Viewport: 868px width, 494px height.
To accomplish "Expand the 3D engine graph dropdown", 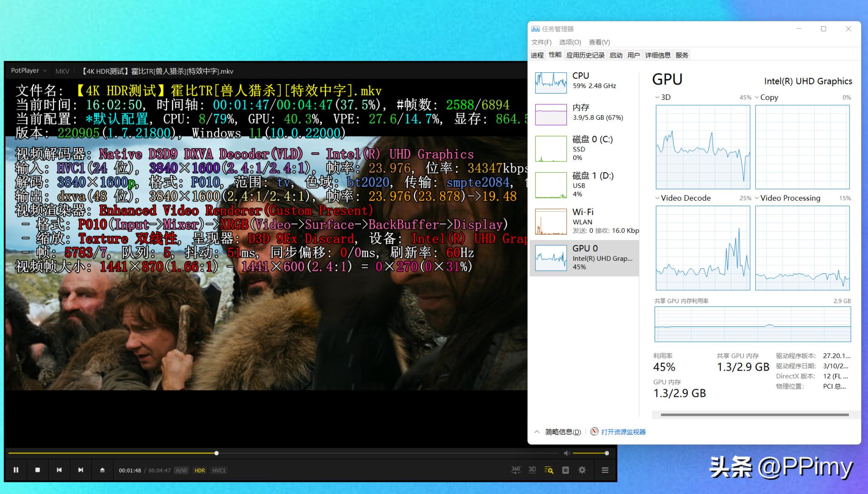I will click(x=657, y=97).
